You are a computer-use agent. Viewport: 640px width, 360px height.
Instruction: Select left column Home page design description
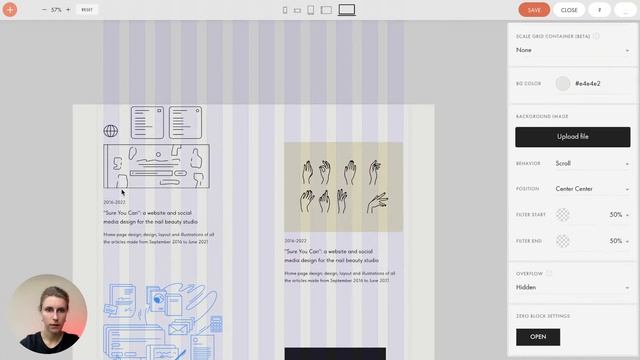(159, 238)
